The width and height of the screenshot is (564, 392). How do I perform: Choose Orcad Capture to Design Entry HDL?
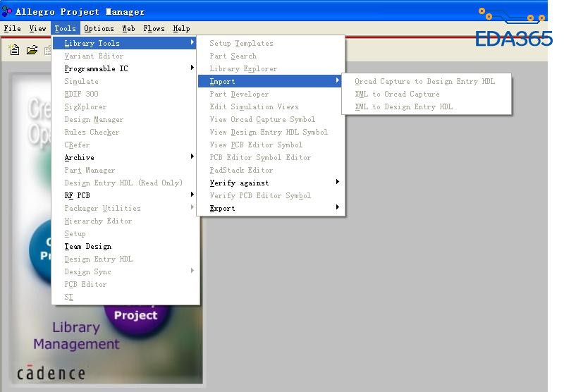coord(427,81)
